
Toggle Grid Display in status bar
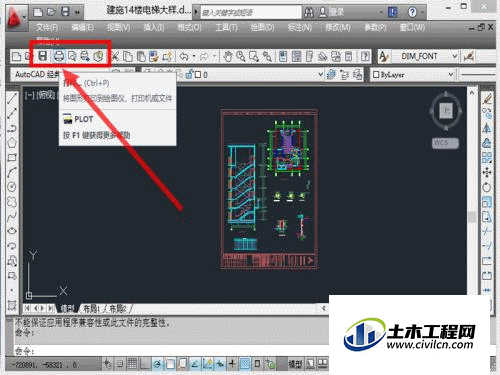[x=132, y=364]
